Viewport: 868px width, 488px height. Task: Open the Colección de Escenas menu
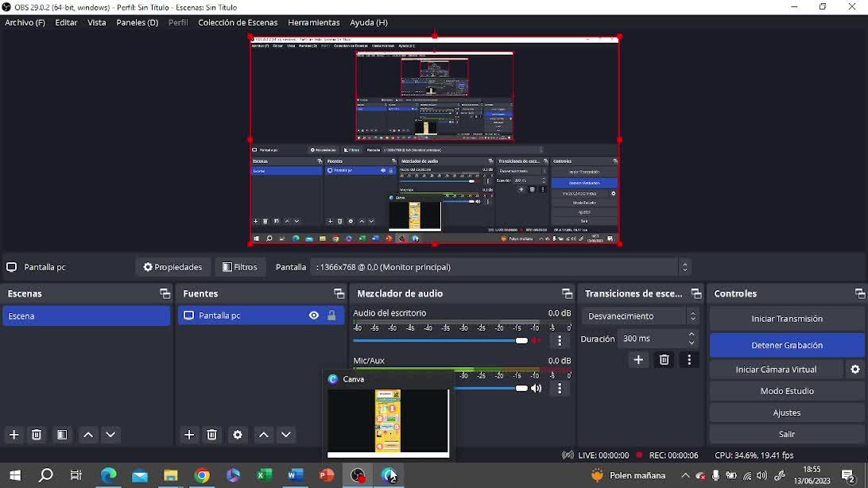click(238, 22)
